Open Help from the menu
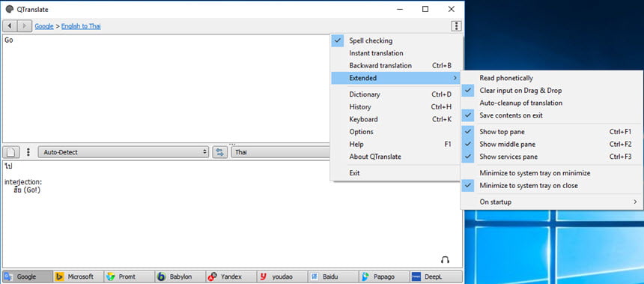This screenshot has width=644, height=284. pos(395,145)
